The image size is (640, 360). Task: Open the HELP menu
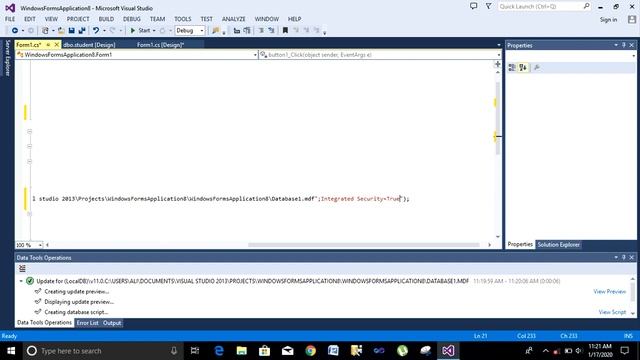click(x=294, y=19)
